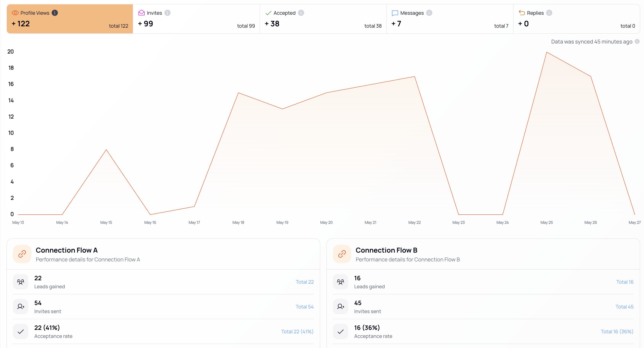Image resolution: width=644 pixels, height=348 pixels.
Task: Select the Profile Views metric tab
Action: [x=70, y=19]
